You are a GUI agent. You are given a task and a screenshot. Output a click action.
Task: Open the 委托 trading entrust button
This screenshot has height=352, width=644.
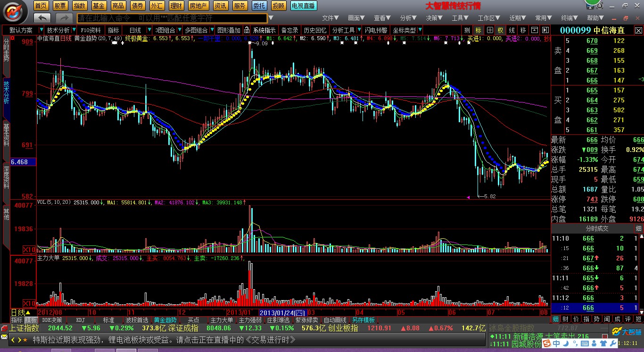259,6
